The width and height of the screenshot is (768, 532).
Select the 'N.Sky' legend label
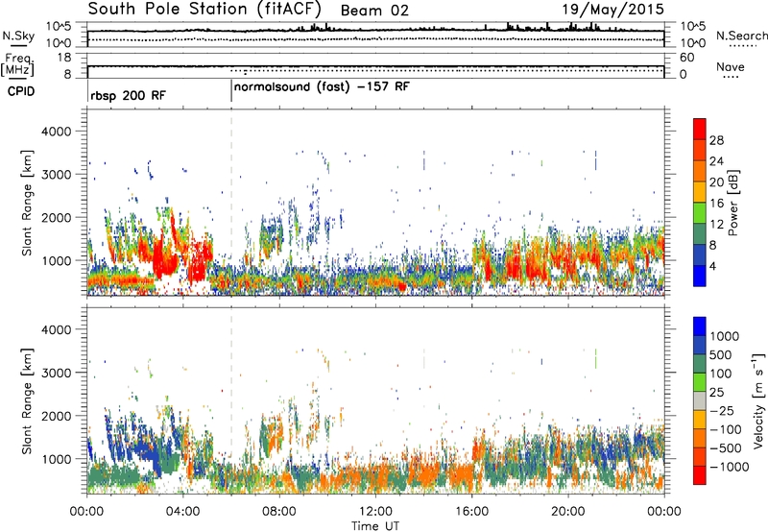point(18,36)
